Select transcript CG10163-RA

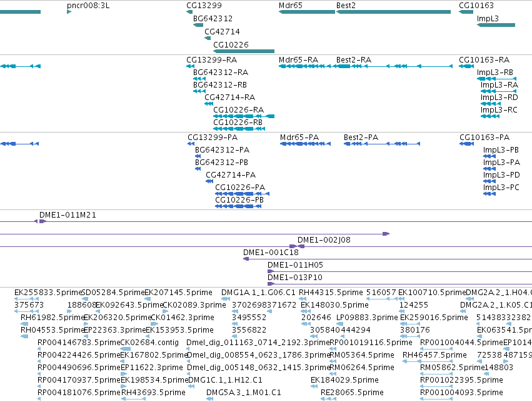[x=466, y=66]
